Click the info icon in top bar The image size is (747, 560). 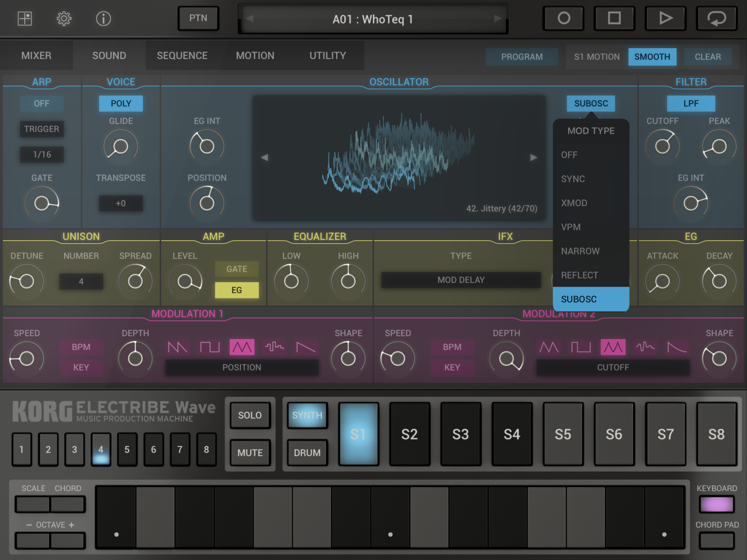tap(103, 19)
